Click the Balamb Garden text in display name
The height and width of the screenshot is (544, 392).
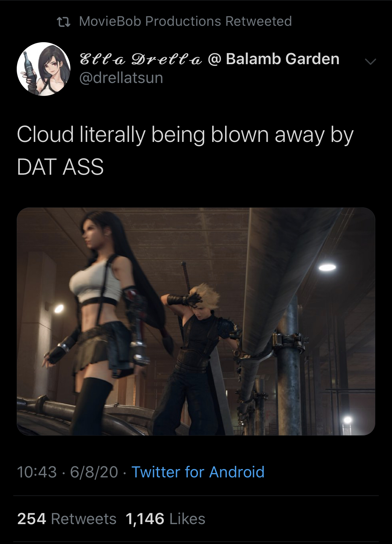(283, 59)
